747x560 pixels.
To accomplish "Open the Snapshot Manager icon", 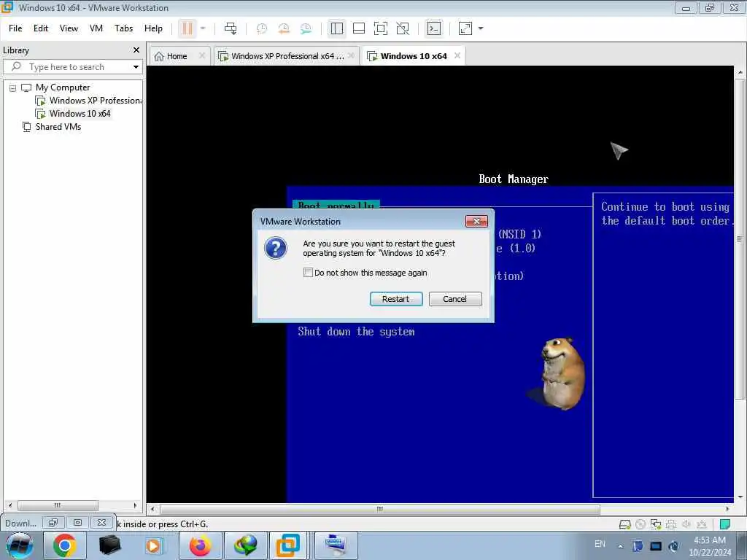I will coord(306,28).
